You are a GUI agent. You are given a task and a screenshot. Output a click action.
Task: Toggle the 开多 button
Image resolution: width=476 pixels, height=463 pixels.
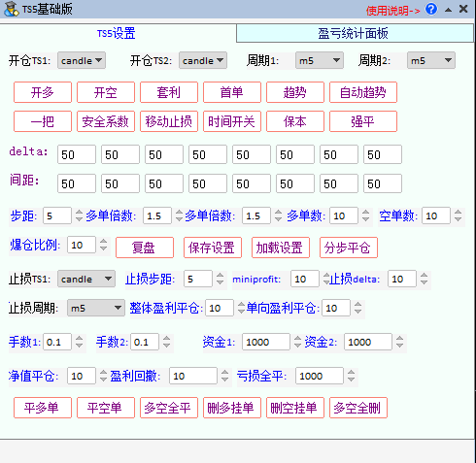pos(43,92)
